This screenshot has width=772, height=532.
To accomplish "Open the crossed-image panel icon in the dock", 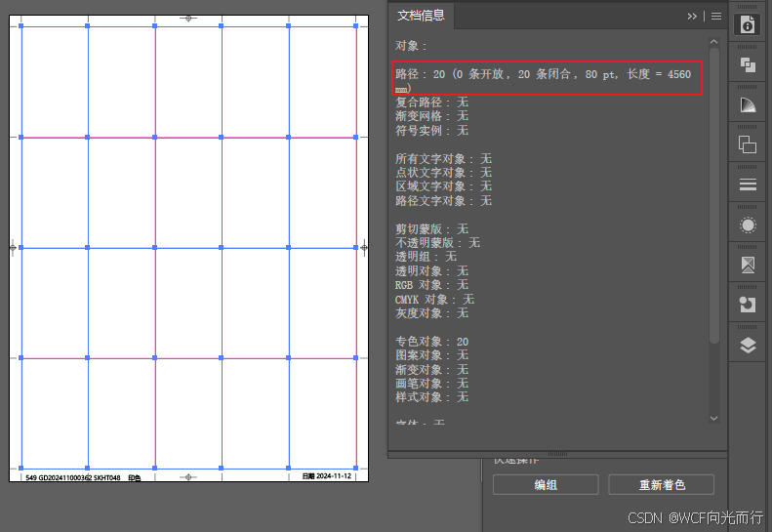I will coord(748,265).
